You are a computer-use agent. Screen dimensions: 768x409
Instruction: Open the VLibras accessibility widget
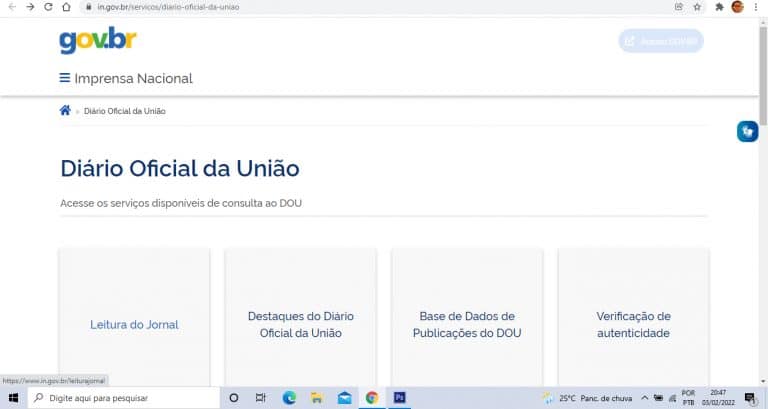pyautogui.click(x=747, y=131)
